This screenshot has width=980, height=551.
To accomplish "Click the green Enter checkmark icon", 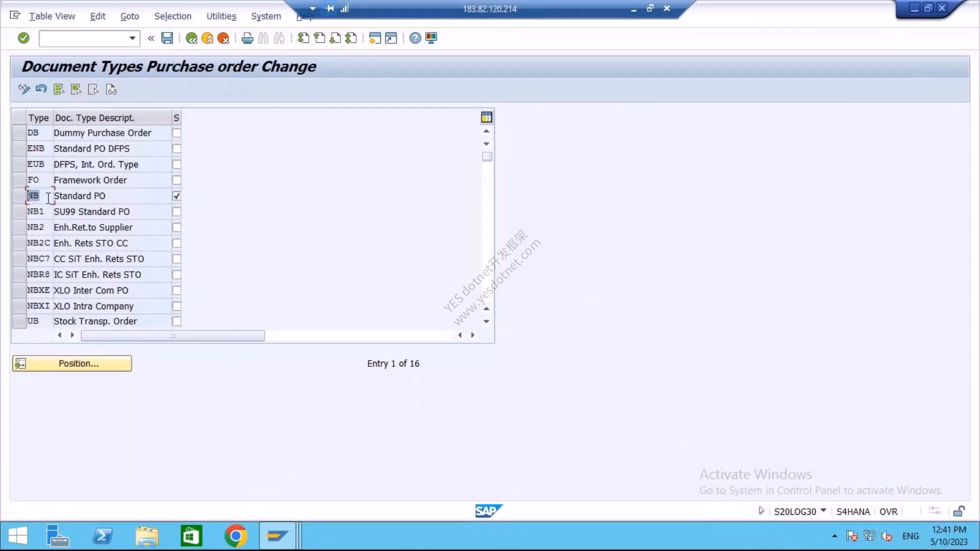I will point(23,38).
